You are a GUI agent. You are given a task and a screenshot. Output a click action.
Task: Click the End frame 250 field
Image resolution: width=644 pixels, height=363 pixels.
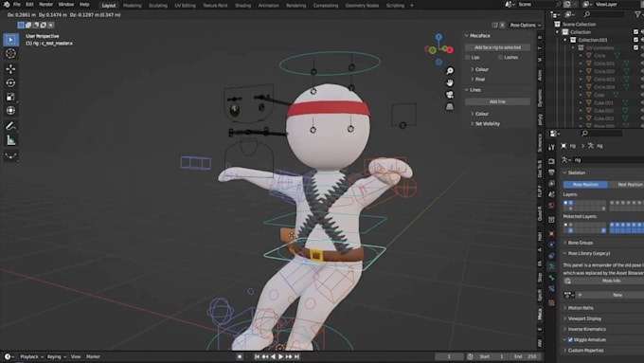point(526,356)
